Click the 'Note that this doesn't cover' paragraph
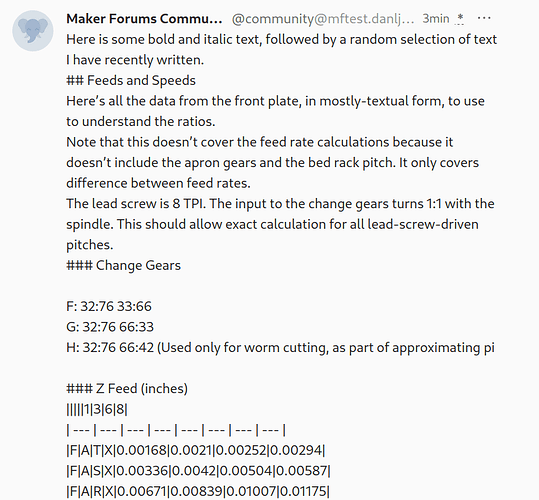The image size is (539, 500). tap(273, 163)
